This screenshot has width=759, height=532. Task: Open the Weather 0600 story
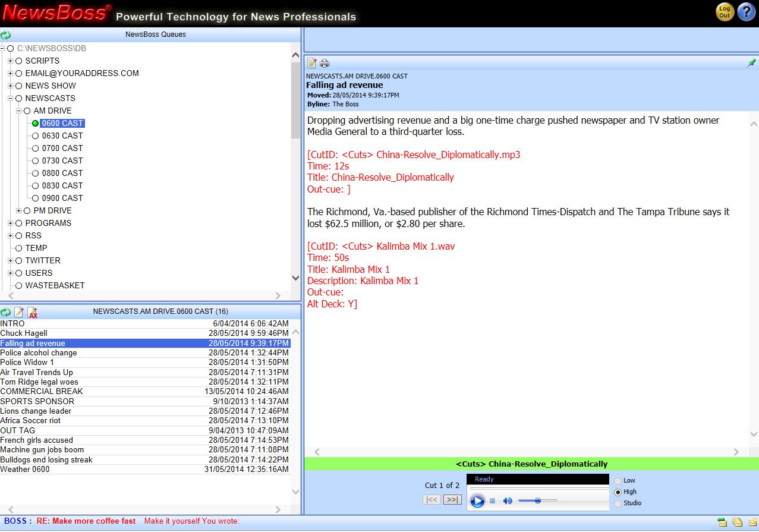[x=145, y=469]
